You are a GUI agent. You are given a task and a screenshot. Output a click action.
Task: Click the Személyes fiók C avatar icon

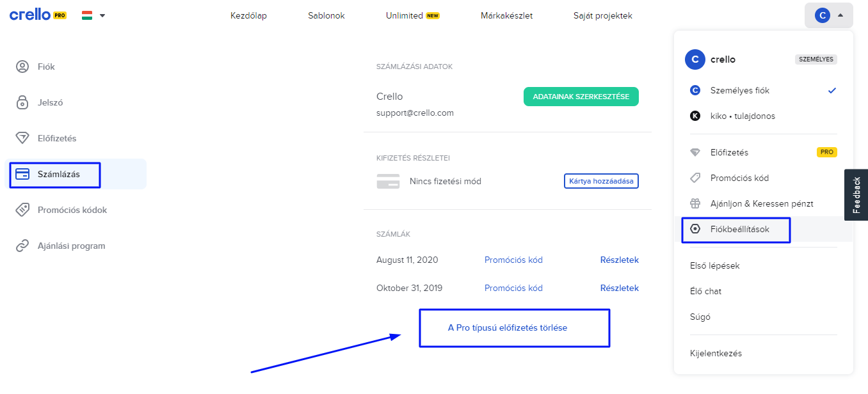click(695, 90)
